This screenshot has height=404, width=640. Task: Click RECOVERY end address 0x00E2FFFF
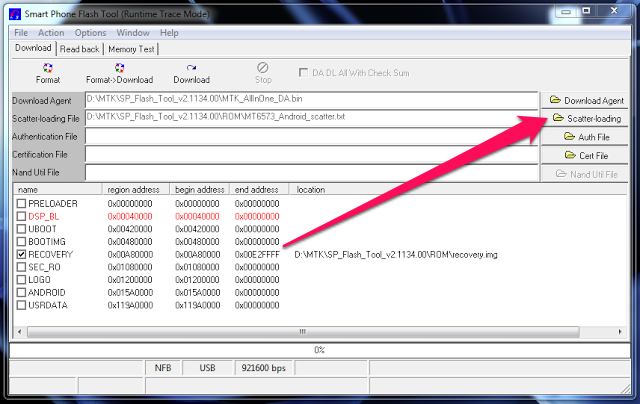(x=257, y=255)
